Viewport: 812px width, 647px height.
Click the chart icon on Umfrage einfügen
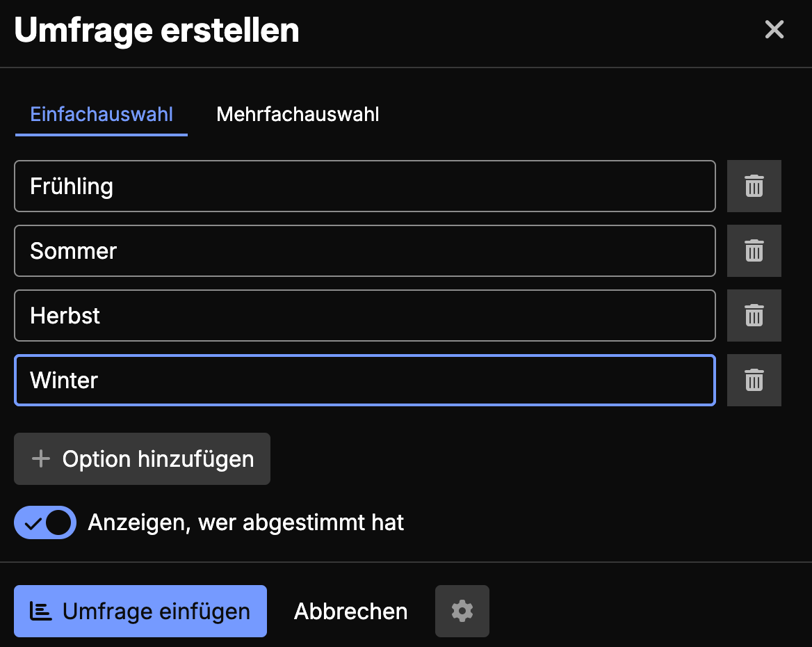click(x=41, y=611)
